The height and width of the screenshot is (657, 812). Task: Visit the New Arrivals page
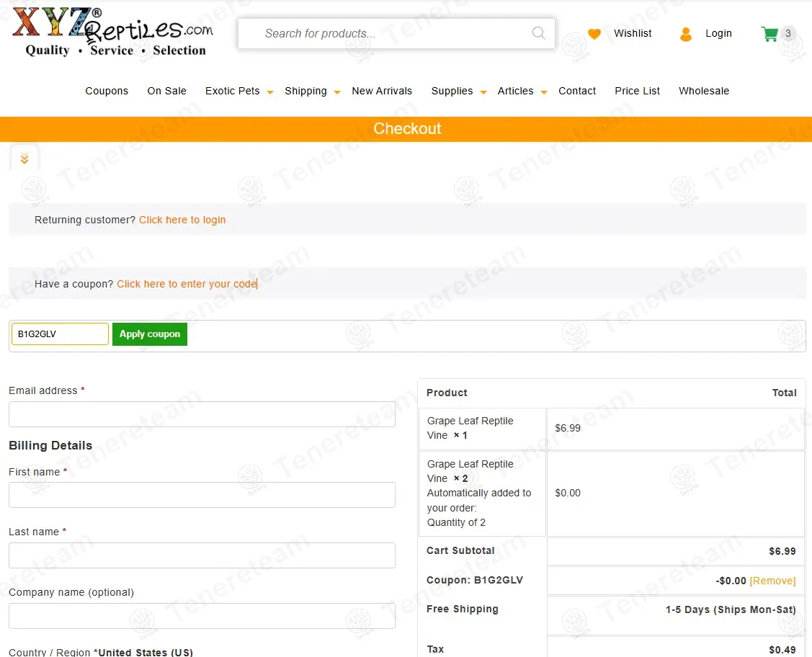pyautogui.click(x=382, y=91)
